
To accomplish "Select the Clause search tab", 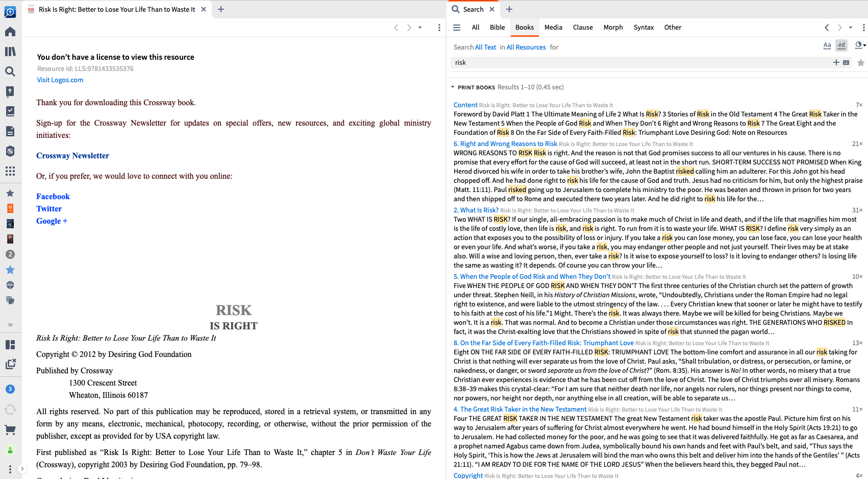I will point(583,28).
